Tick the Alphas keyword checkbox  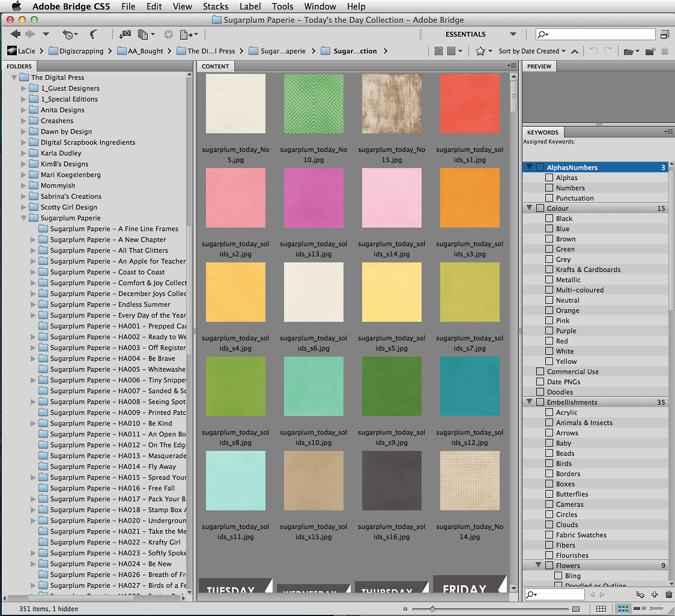[x=549, y=177]
